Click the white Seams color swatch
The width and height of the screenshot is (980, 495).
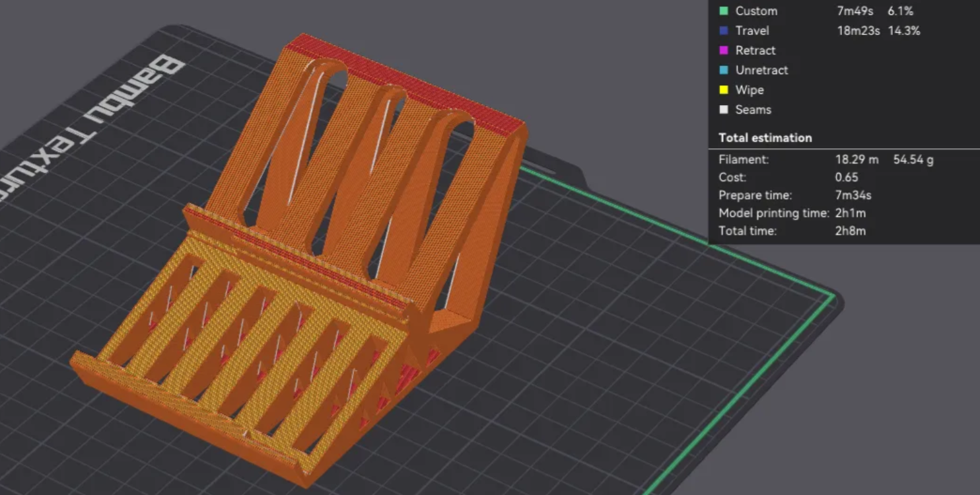coord(724,110)
